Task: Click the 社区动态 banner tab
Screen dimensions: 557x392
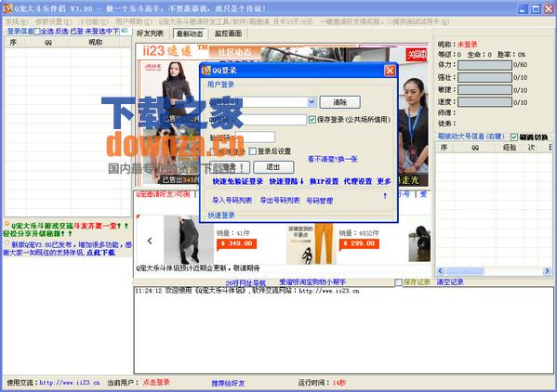Action: pos(235,53)
